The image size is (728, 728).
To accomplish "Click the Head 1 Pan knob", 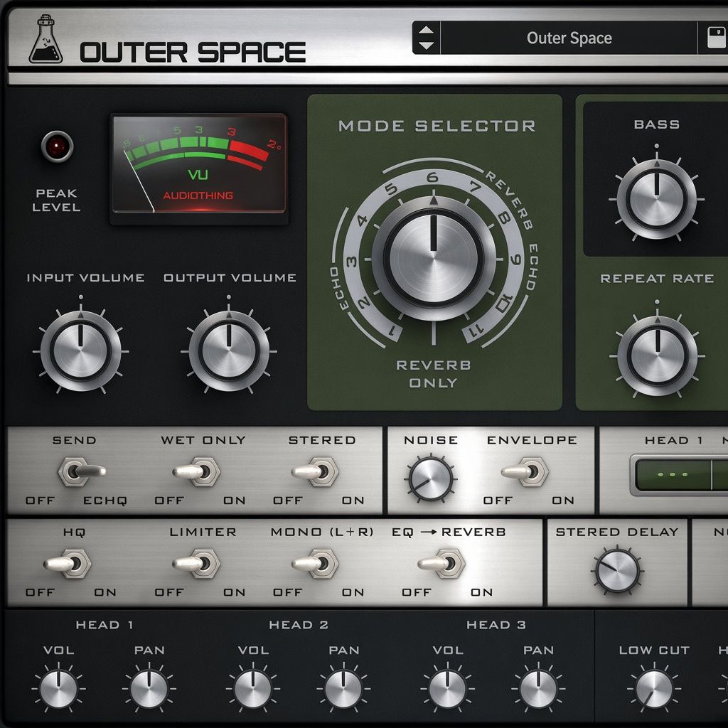I will point(149,688).
